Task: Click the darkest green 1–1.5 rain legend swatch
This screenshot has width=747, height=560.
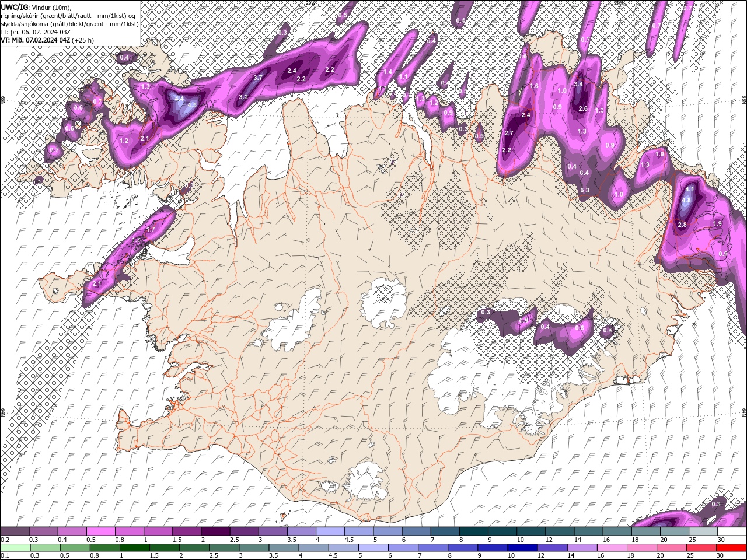Action: click(135, 548)
